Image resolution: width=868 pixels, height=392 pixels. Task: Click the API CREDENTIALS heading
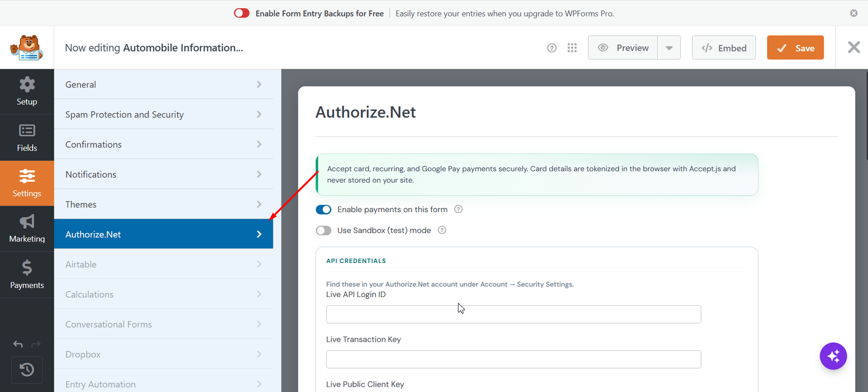tap(356, 261)
